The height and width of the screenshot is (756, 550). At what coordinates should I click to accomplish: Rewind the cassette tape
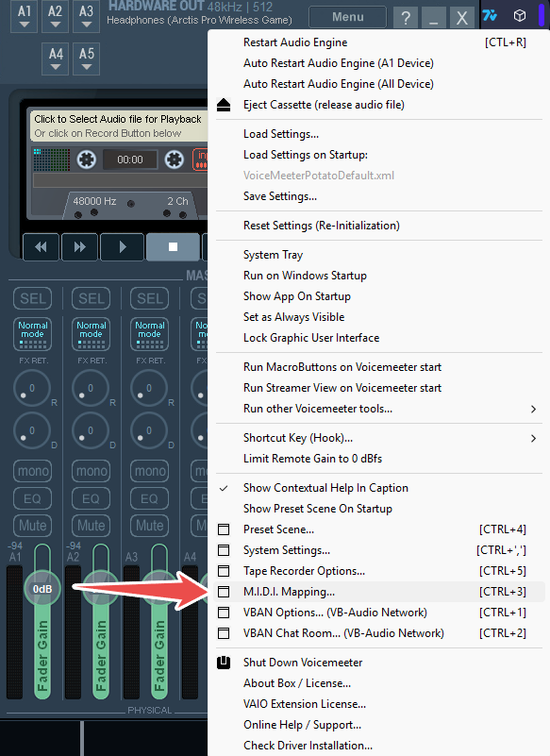pyautogui.click(x=41, y=247)
